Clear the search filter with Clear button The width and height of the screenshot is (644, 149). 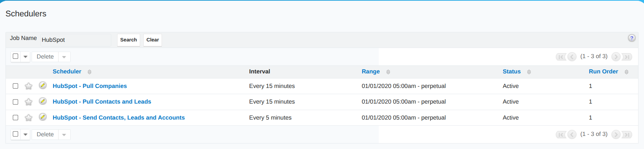click(x=152, y=40)
